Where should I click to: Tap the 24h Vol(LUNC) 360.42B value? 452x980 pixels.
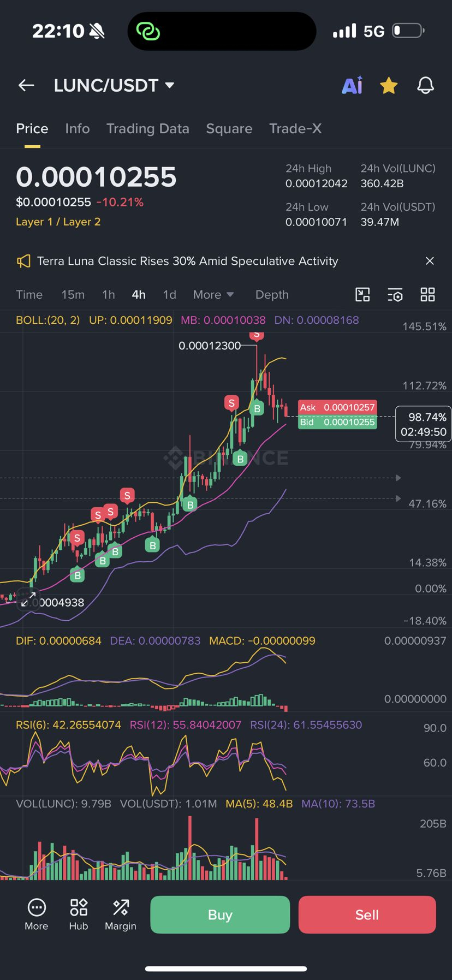pyautogui.click(x=382, y=183)
